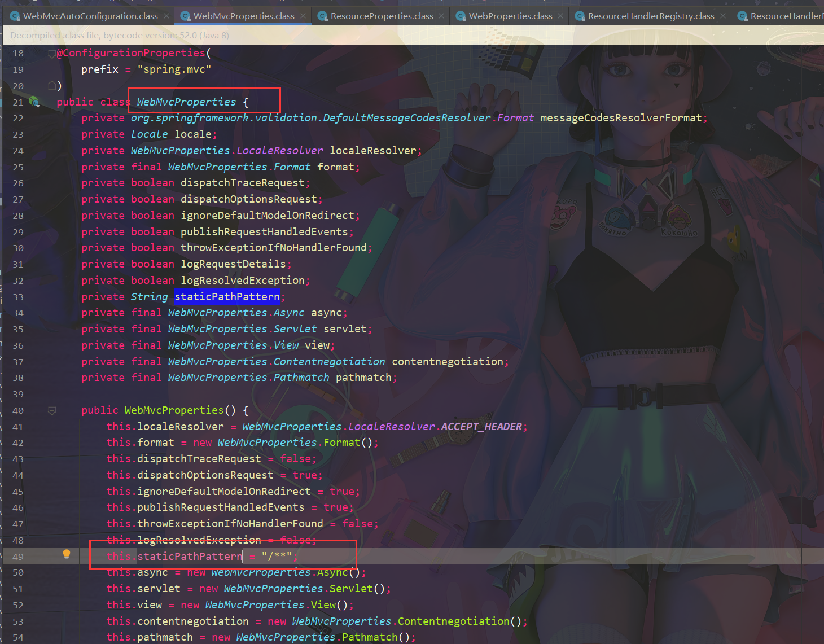Open the yellow lightbulb quick-fix on line 49

point(67,554)
